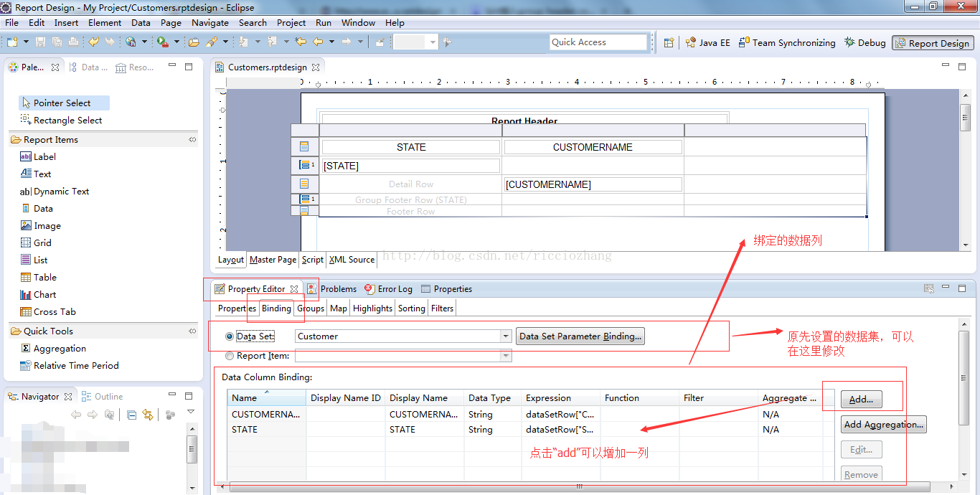Switch to the Groups tab

tap(311, 308)
